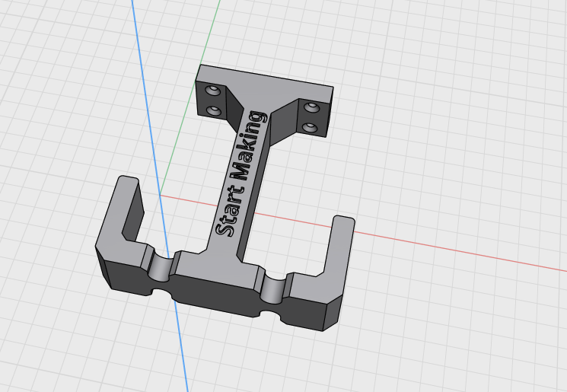The height and width of the screenshot is (392, 567).
Task: Select the lower screw hole on right flange
Action: click(x=310, y=127)
